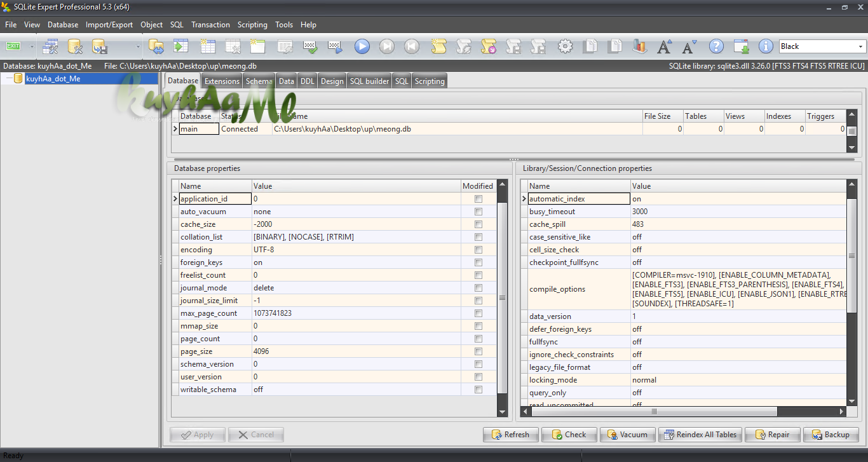Open the Tools menu
Screen dimensions: 868x462
[284, 25]
